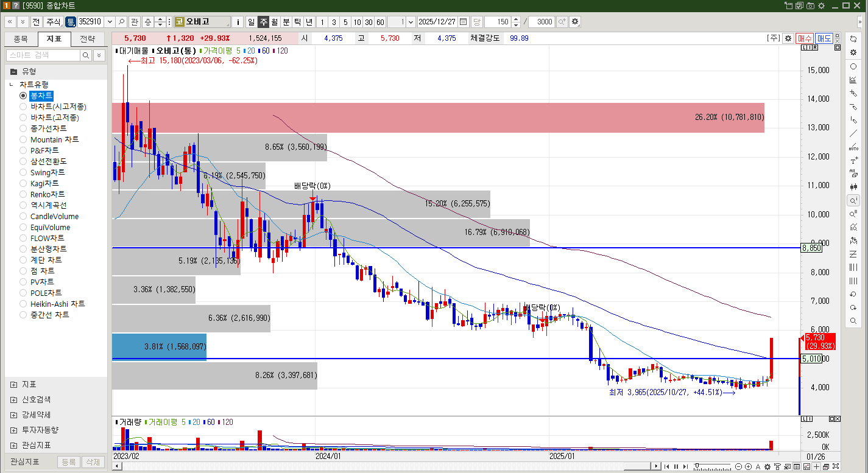Click zoom in plus button at bottom

click(x=748, y=467)
